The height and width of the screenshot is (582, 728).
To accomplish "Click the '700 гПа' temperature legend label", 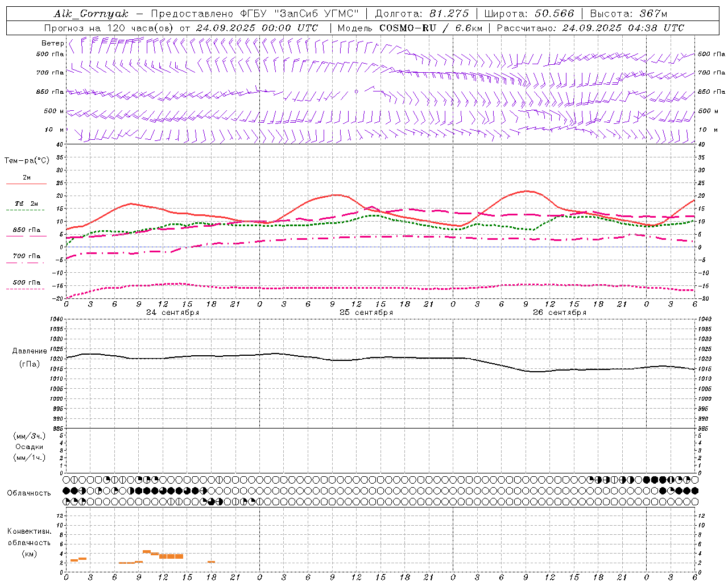I will 27,256.
